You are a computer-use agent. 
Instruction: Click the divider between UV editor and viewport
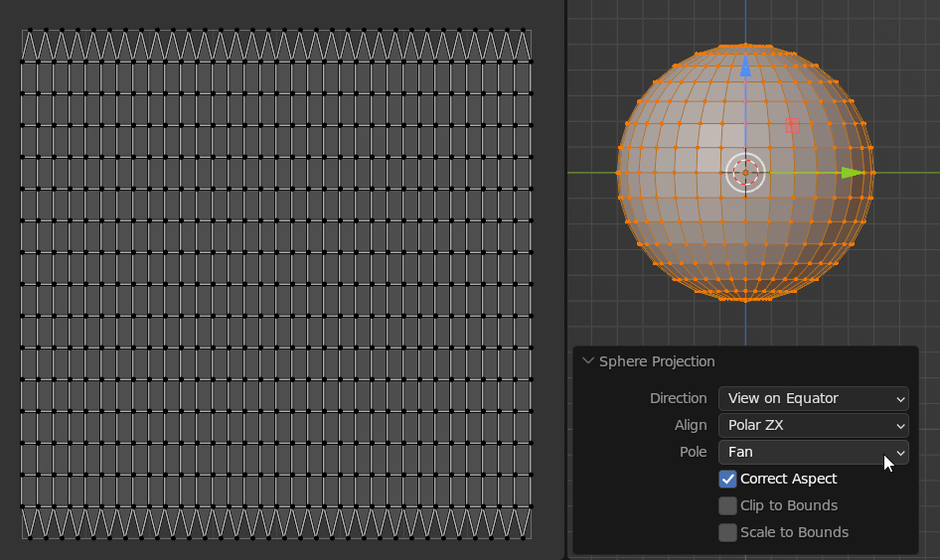tap(566, 280)
